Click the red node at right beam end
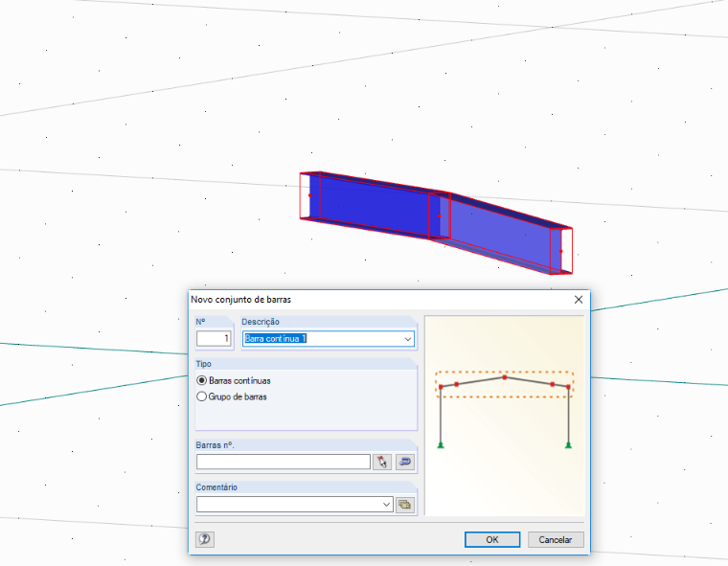The image size is (728, 566). pos(561,251)
